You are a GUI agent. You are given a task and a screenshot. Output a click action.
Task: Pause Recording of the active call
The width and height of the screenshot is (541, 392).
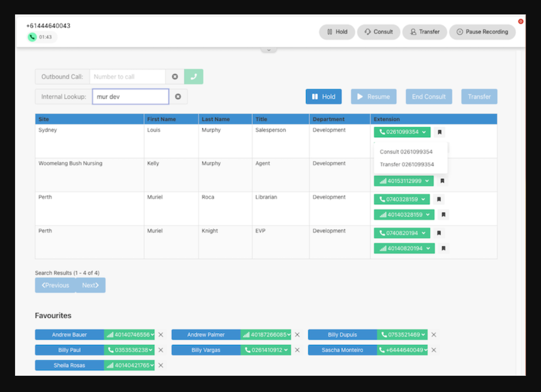tap(482, 32)
